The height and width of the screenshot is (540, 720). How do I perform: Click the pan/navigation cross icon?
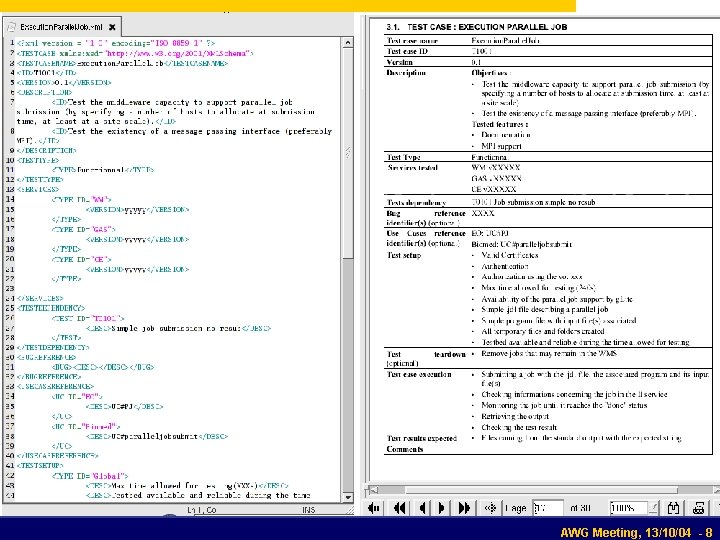(x=490, y=508)
